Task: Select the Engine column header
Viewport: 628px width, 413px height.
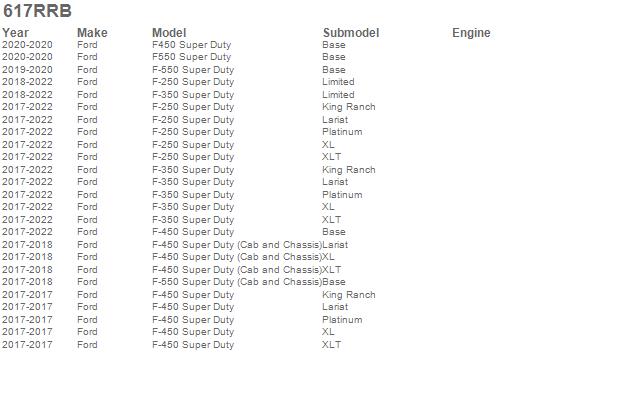Action: point(471,33)
